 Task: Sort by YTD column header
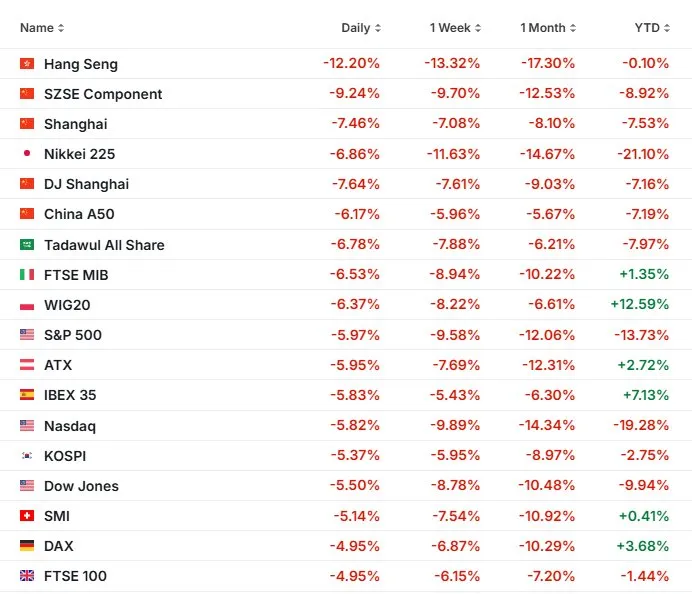(x=652, y=28)
